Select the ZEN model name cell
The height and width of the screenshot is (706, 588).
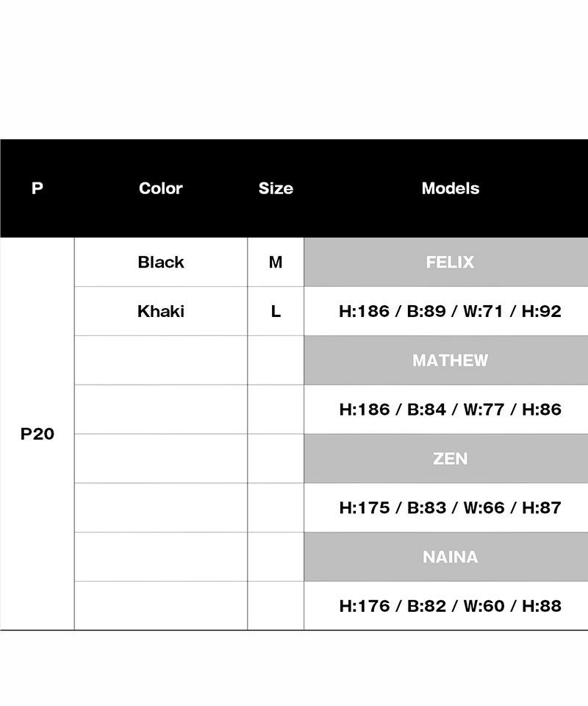click(x=450, y=459)
